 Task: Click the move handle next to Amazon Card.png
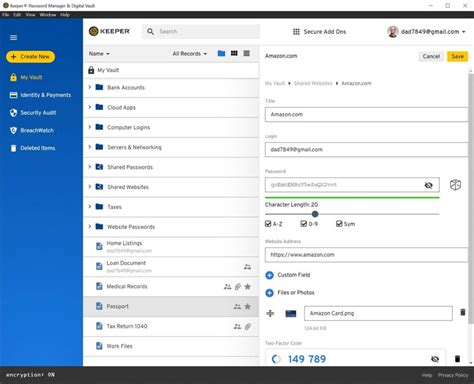pyautogui.click(x=270, y=313)
